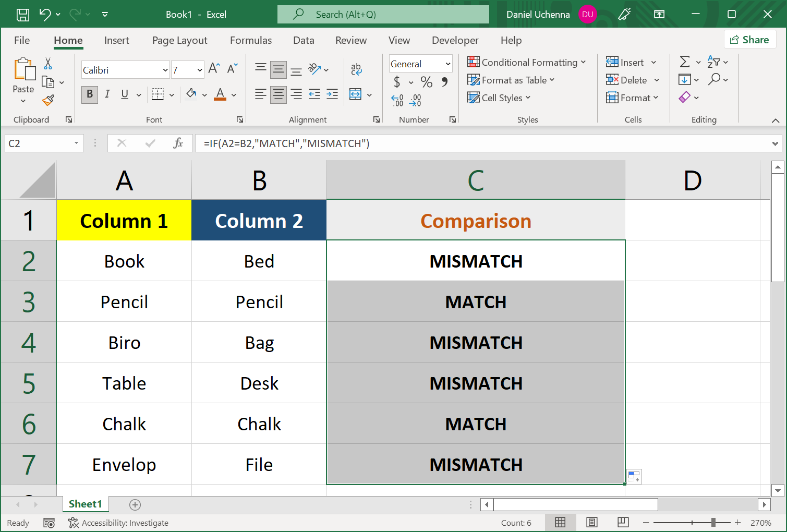Toggle underline formatting
The height and width of the screenshot is (532, 787).
coord(124,94)
